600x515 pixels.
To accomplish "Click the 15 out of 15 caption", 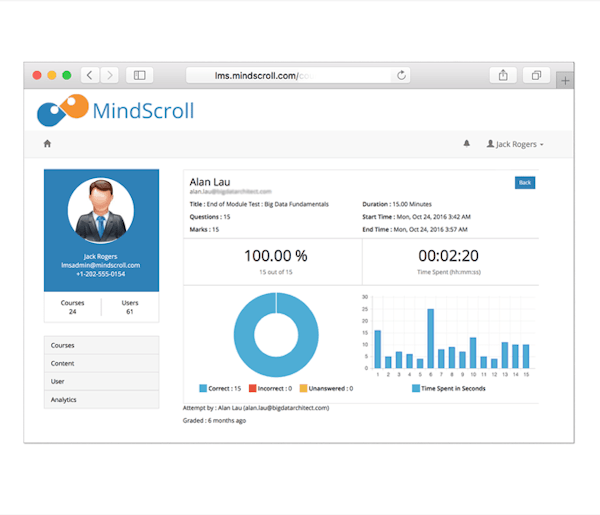I will (276, 272).
